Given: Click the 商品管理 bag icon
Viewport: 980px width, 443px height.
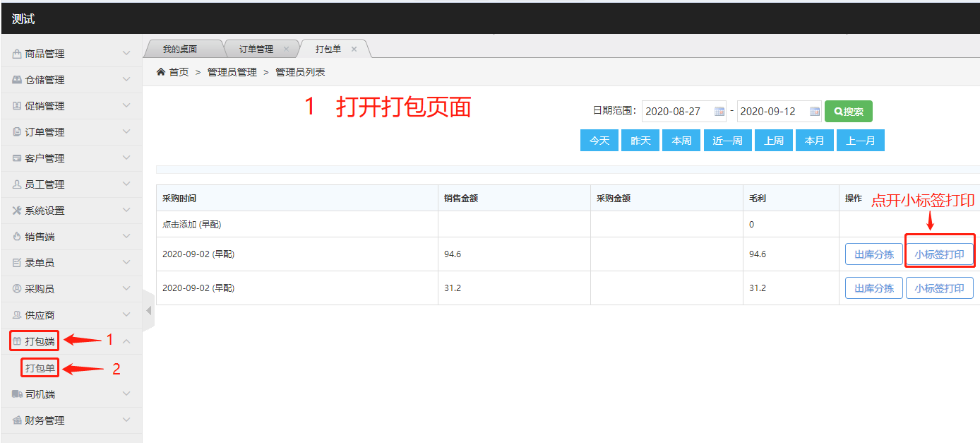Looking at the screenshot, I should point(17,54).
